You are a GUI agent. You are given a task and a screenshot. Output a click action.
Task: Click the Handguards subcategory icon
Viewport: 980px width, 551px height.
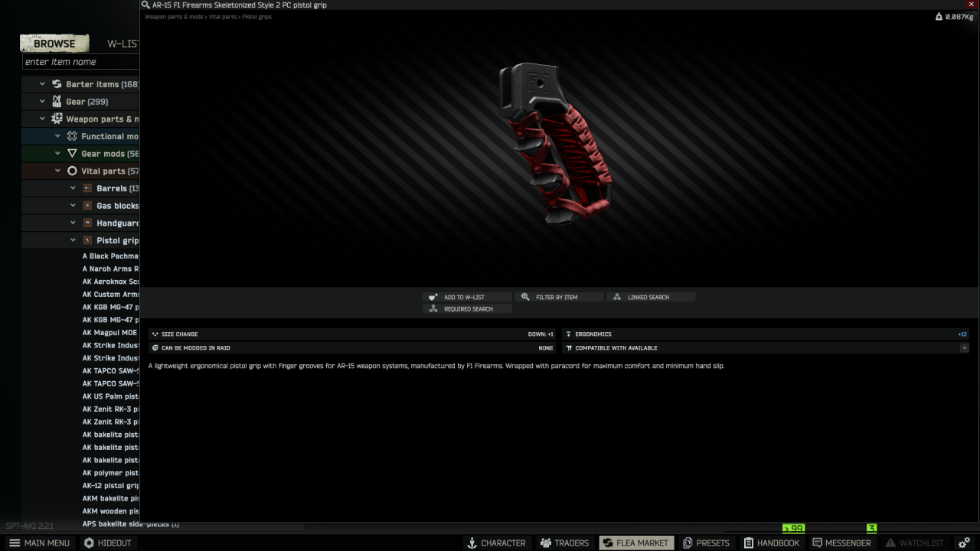coord(88,223)
